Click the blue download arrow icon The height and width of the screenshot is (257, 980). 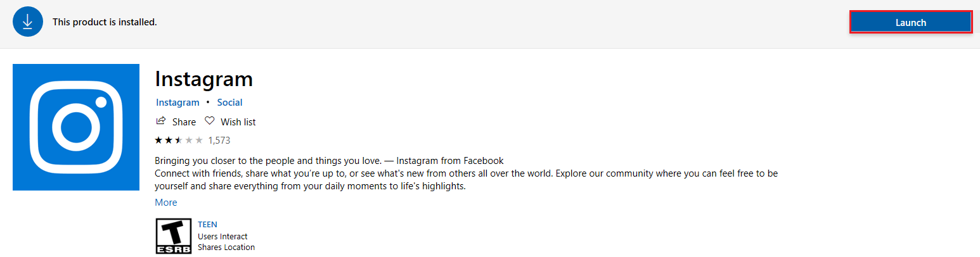[x=27, y=22]
